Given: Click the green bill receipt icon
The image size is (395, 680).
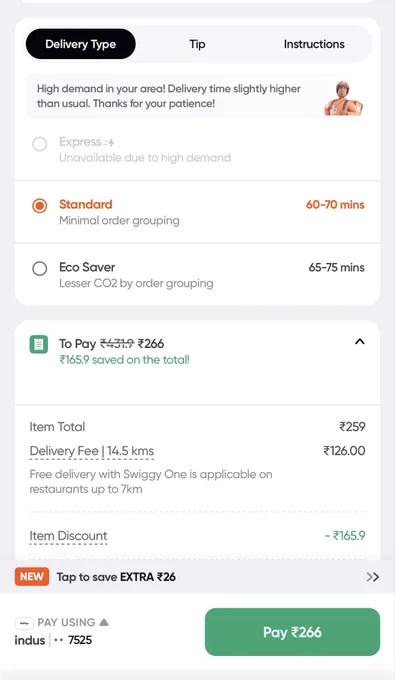Looking at the screenshot, I should [x=39, y=344].
